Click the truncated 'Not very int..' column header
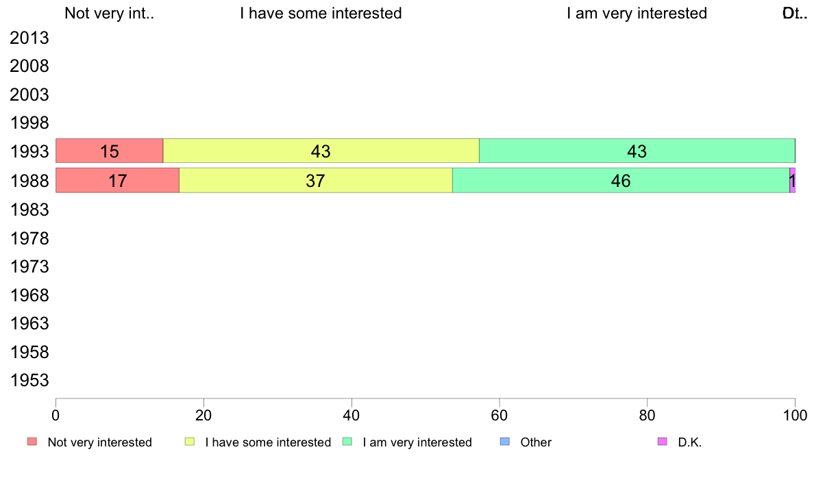 pyautogui.click(x=110, y=13)
